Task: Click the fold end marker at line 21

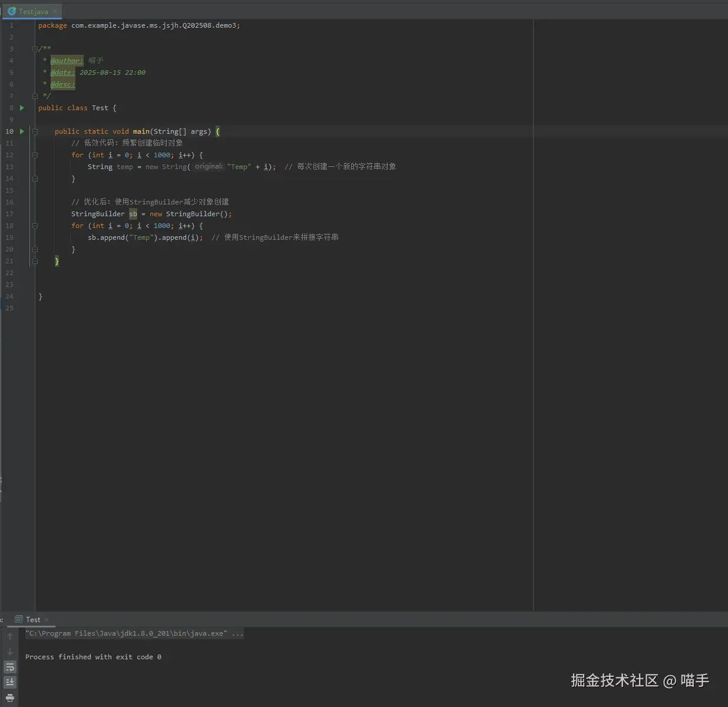Action: pos(35,261)
